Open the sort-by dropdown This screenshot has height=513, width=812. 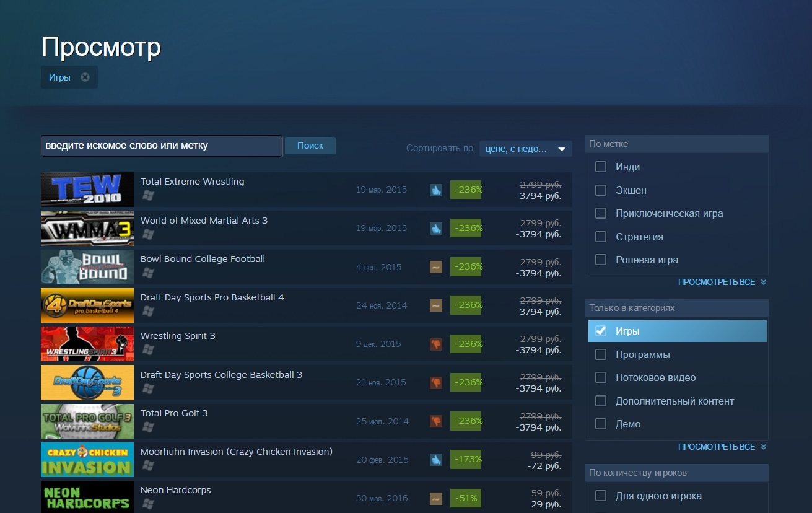pos(525,149)
